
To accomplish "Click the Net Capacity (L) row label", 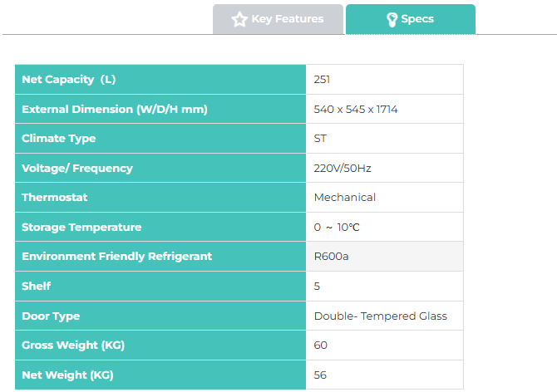I will tap(68, 80).
